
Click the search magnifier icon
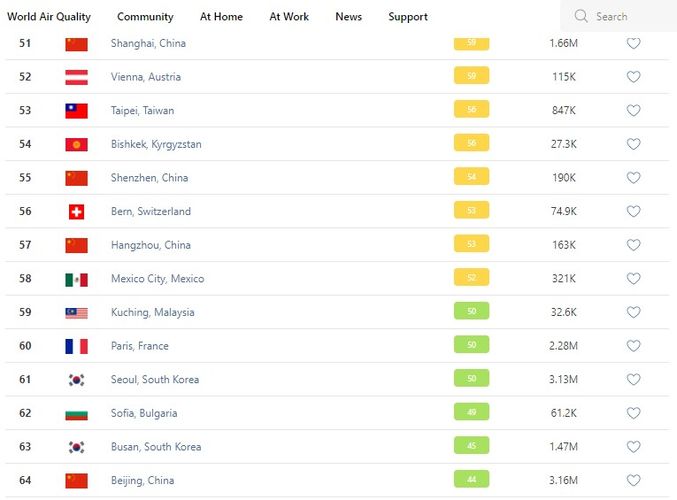(x=582, y=17)
